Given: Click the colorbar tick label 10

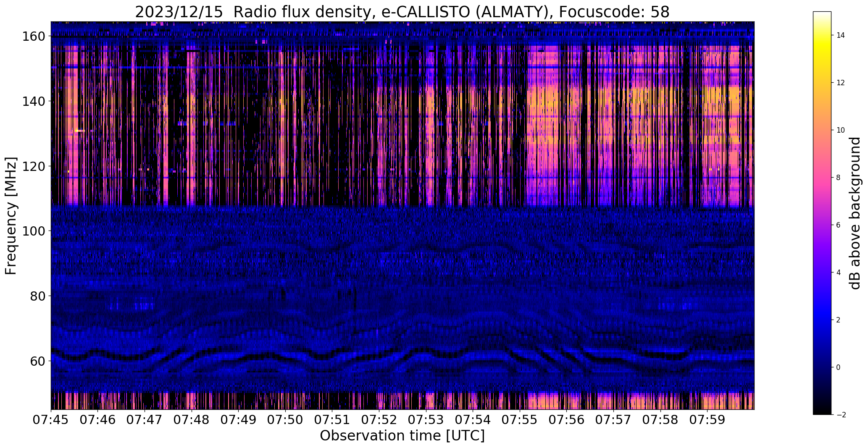Looking at the screenshot, I should [841, 130].
